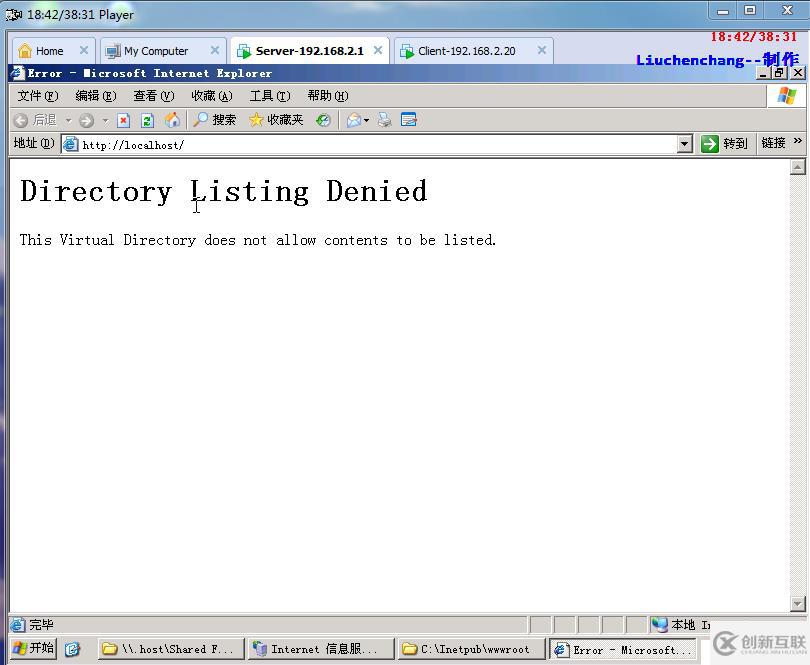Open the Mail envelope toolbar icon

tap(354, 120)
